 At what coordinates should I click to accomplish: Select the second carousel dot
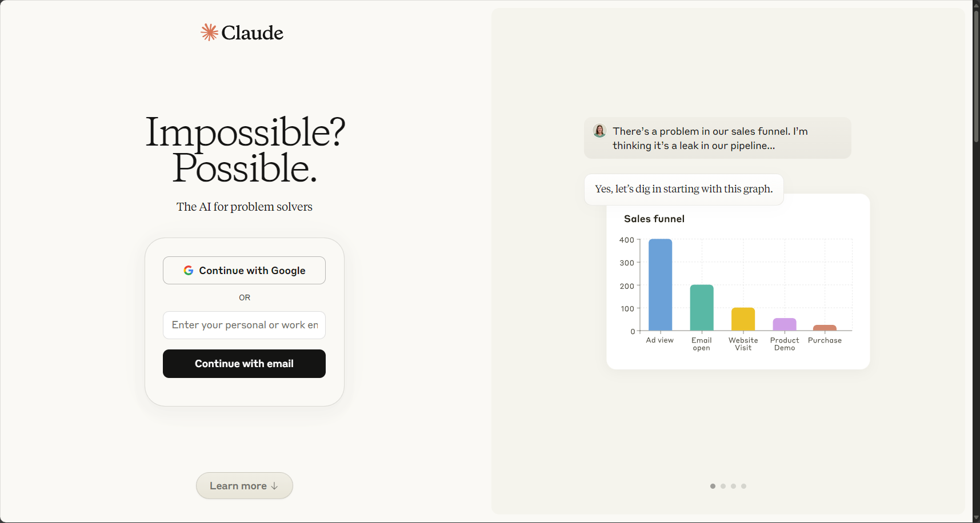click(723, 486)
